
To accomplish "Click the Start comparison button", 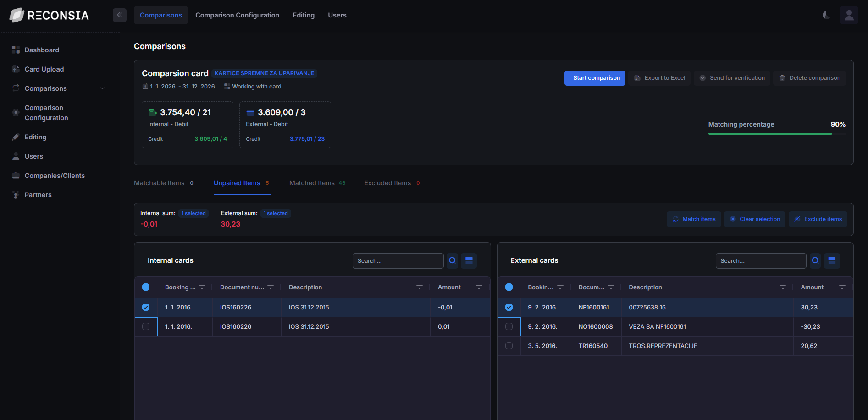I will 595,78.
